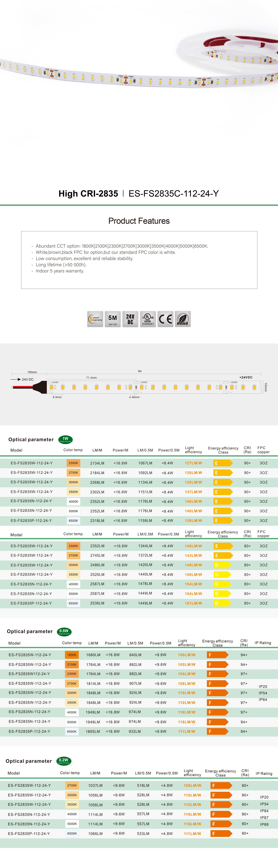278x868 pixels.
Task: Click the black arrow beside 24V DC
Action: click(x=15, y=379)
